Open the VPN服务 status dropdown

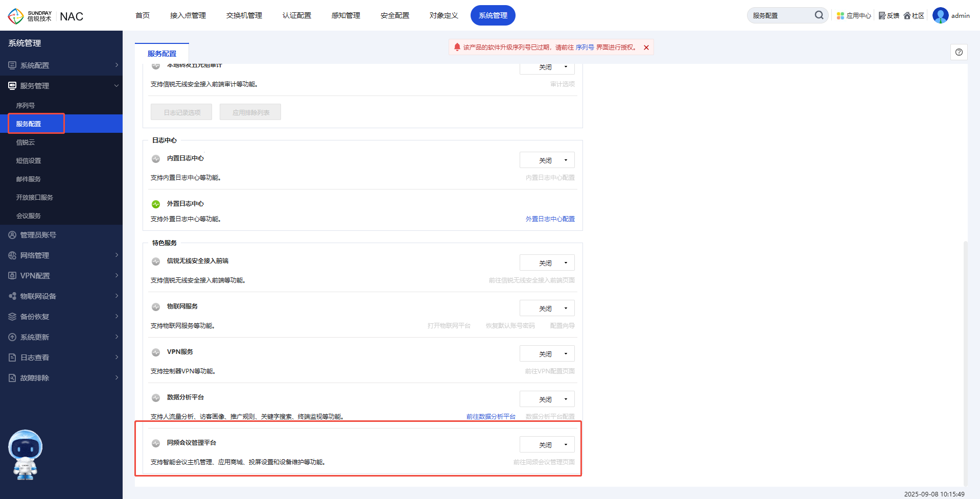pyautogui.click(x=547, y=354)
